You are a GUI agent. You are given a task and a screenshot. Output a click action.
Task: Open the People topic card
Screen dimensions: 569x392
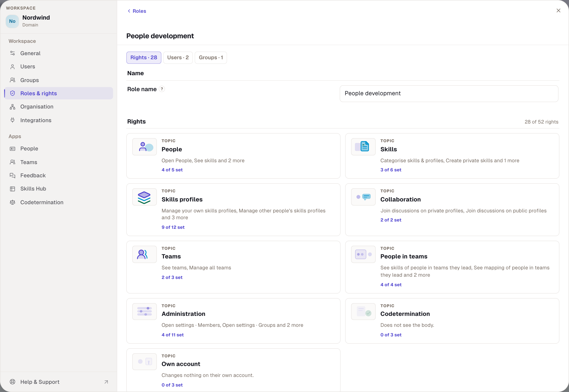pos(233,156)
